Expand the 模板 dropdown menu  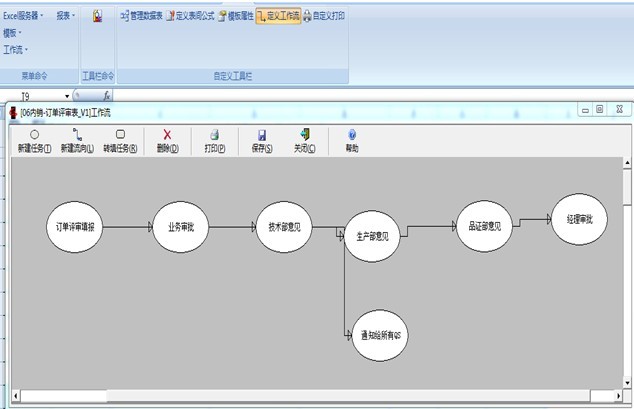[16, 33]
